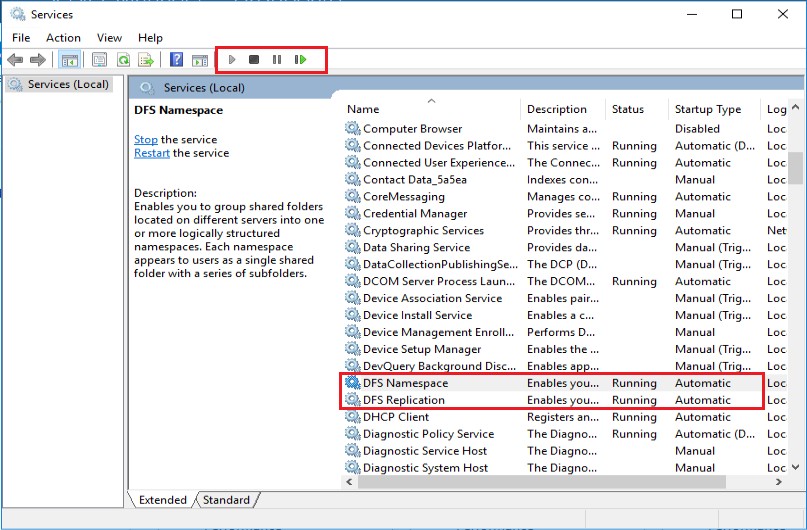
Task: Sort by the Status column header
Action: (x=628, y=109)
